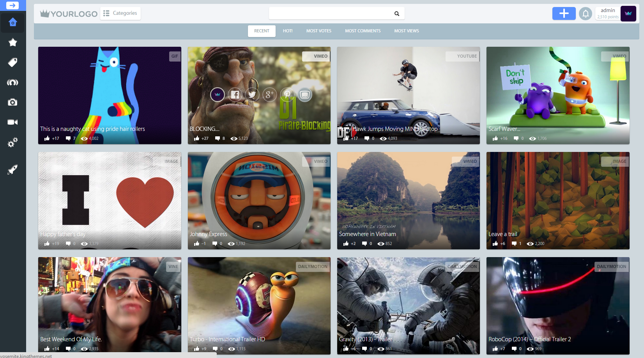Click the 5,123 views count on BLOCKING
The height and width of the screenshot is (358, 644).
point(243,138)
